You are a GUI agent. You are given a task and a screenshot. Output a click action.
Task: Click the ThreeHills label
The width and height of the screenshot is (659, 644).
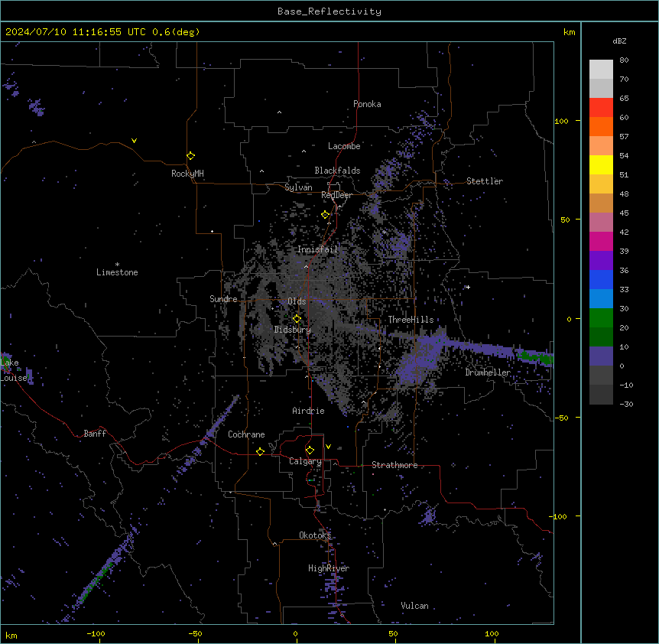click(411, 320)
